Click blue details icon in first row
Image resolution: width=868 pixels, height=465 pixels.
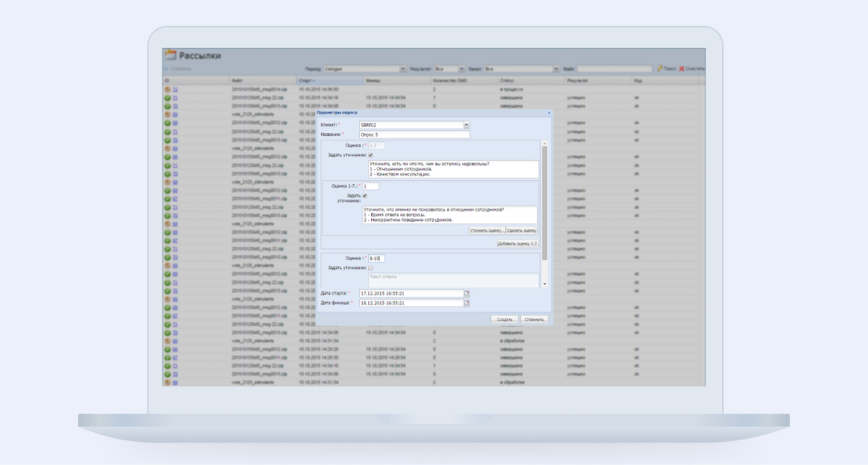coord(175,89)
